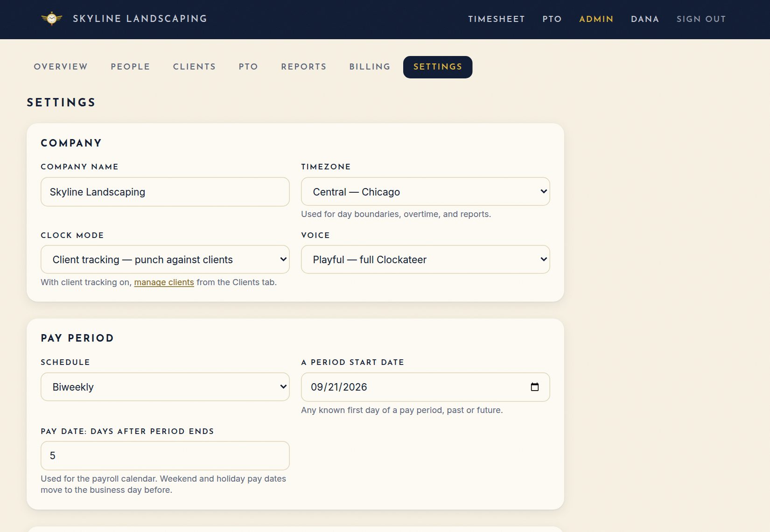Switch to the Billing tab
The height and width of the screenshot is (532, 770).
[x=370, y=67]
